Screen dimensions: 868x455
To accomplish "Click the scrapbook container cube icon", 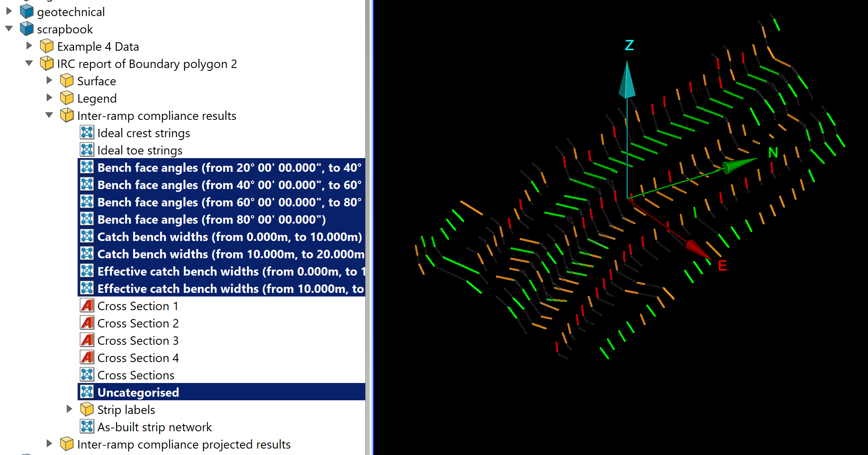I will [x=27, y=29].
